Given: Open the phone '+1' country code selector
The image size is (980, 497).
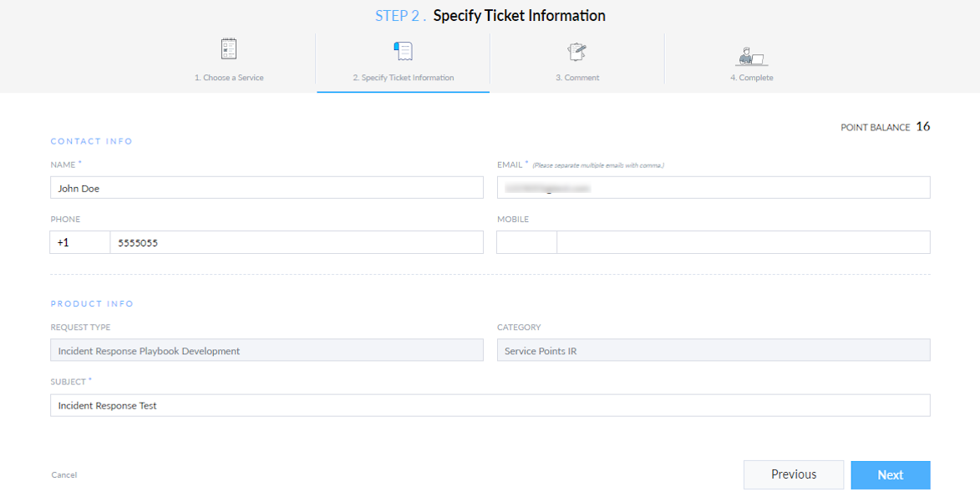Looking at the screenshot, I should (x=79, y=241).
